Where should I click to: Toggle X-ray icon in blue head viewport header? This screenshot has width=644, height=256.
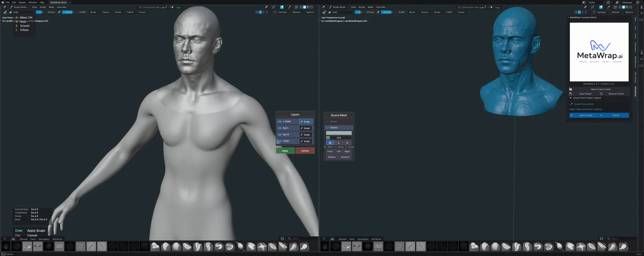(615, 7)
